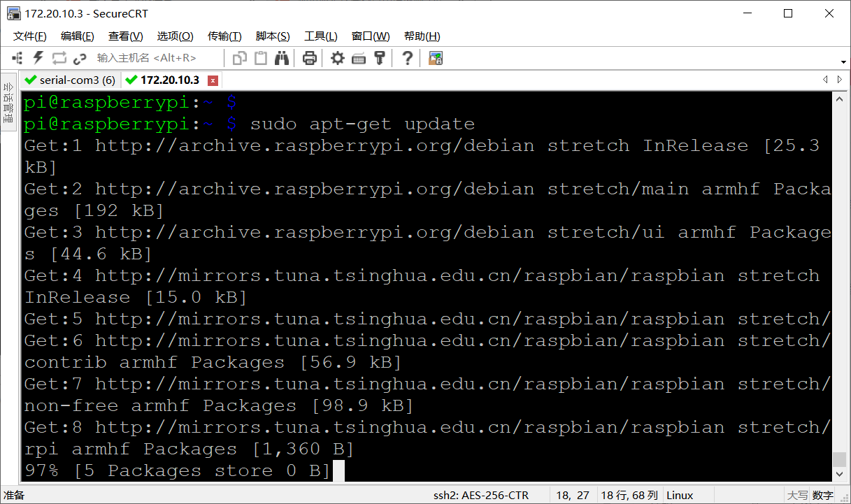Switch to the serial-com3 (6) tab
This screenshot has width=851, height=504.
tap(70, 80)
